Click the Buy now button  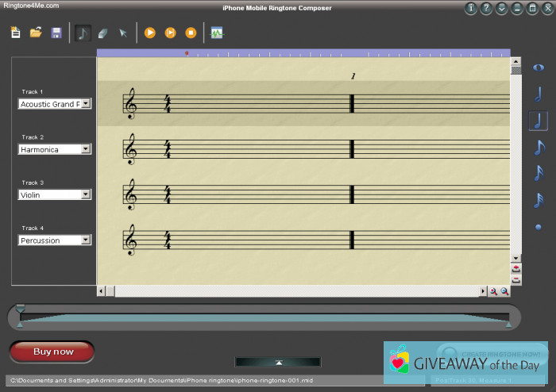point(52,352)
